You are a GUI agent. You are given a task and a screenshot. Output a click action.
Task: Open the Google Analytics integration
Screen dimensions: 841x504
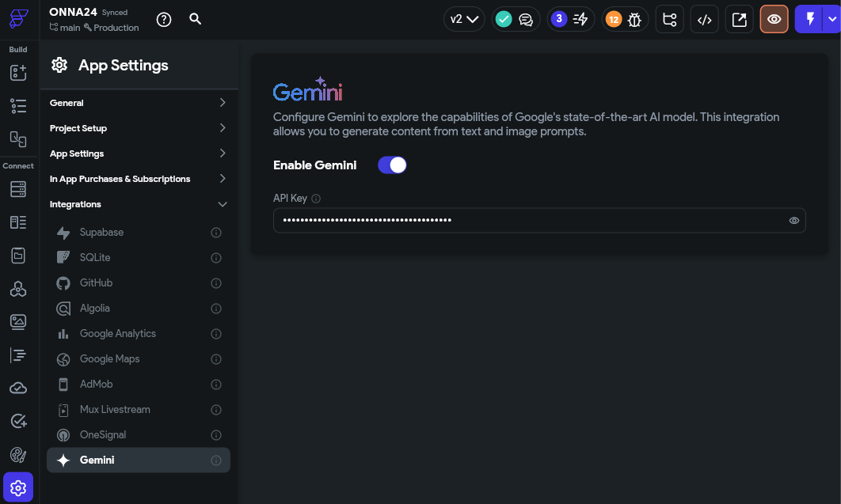pos(139,334)
